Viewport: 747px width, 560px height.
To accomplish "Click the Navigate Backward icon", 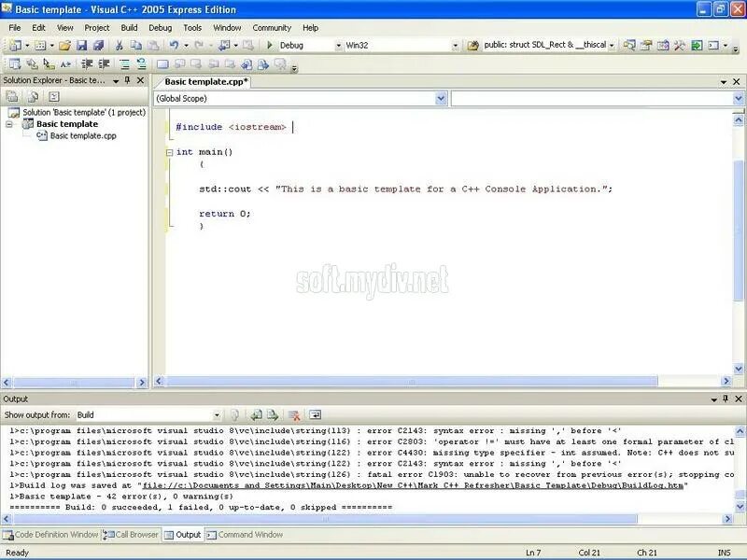I will click(224, 45).
